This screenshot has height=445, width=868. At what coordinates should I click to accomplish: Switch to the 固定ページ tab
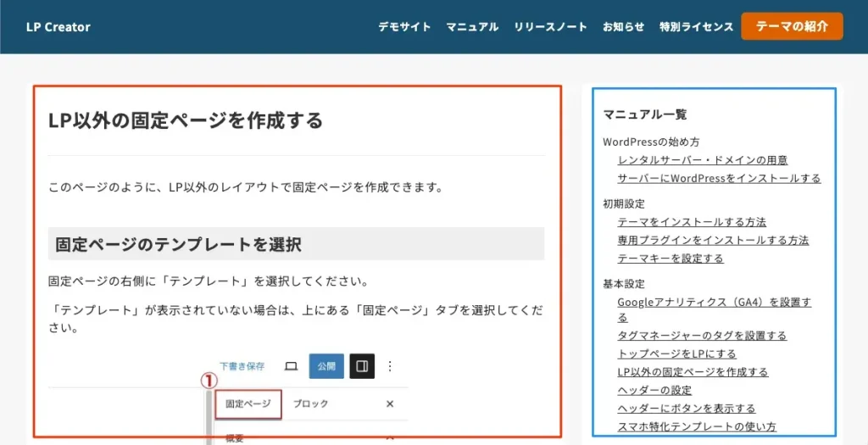(248, 404)
